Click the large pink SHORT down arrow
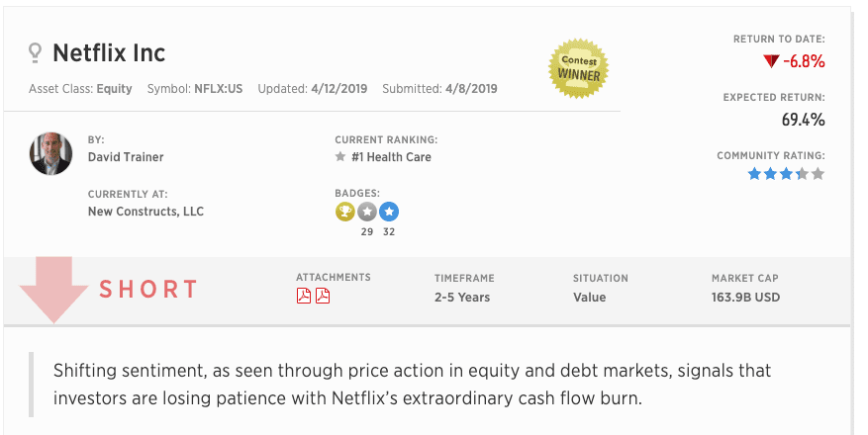 53,290
